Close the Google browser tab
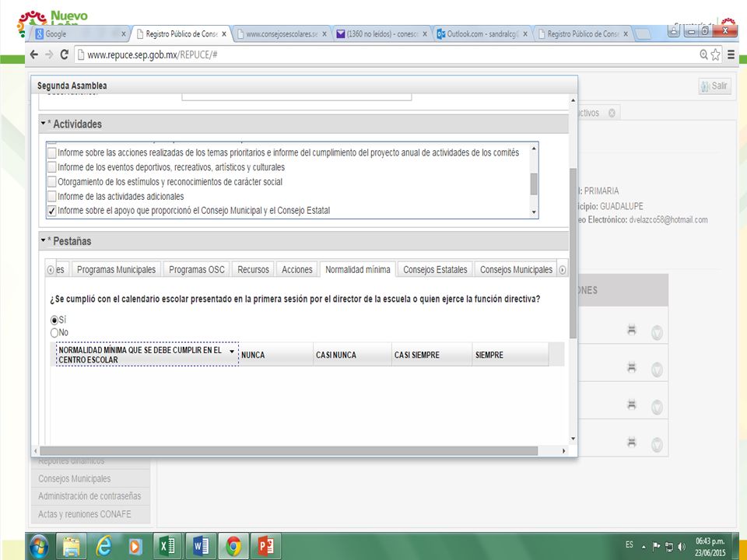This screenshot has height=560, width=747. [124, 34]
